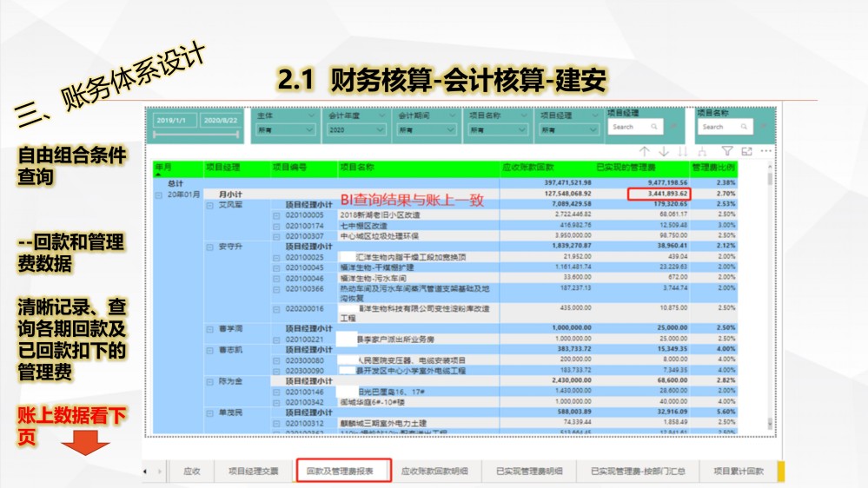Select the 回款及管理费报表 tab
Image resolution: width=868 pixels, height=488 pixels.
coord(344,471)
